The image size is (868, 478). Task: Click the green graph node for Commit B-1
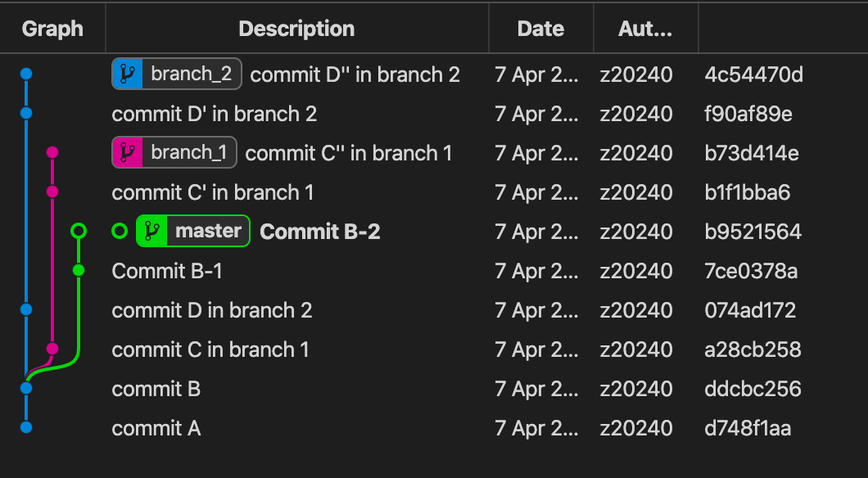[x=79, y=270]
